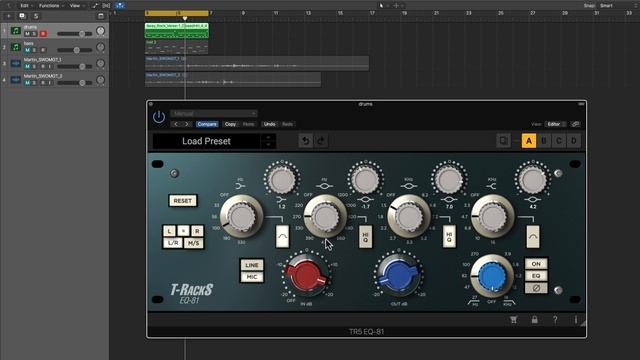Click the blue catch playhead icon
This screenshot has height=360, width=640.
(120, 6)
